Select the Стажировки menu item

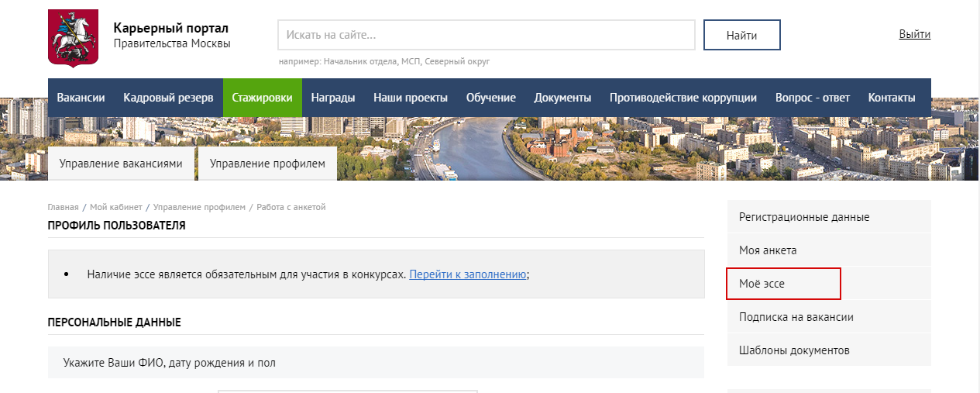(262, 98)
